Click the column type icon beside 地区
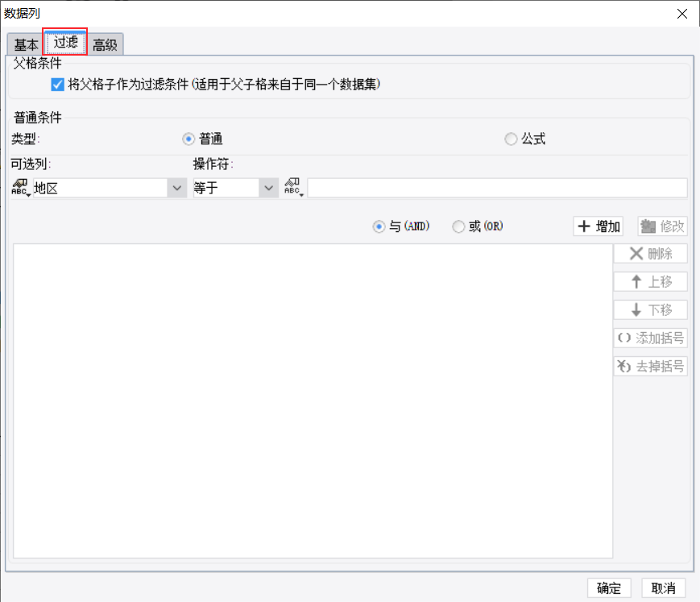 click(x=20, y=188)
